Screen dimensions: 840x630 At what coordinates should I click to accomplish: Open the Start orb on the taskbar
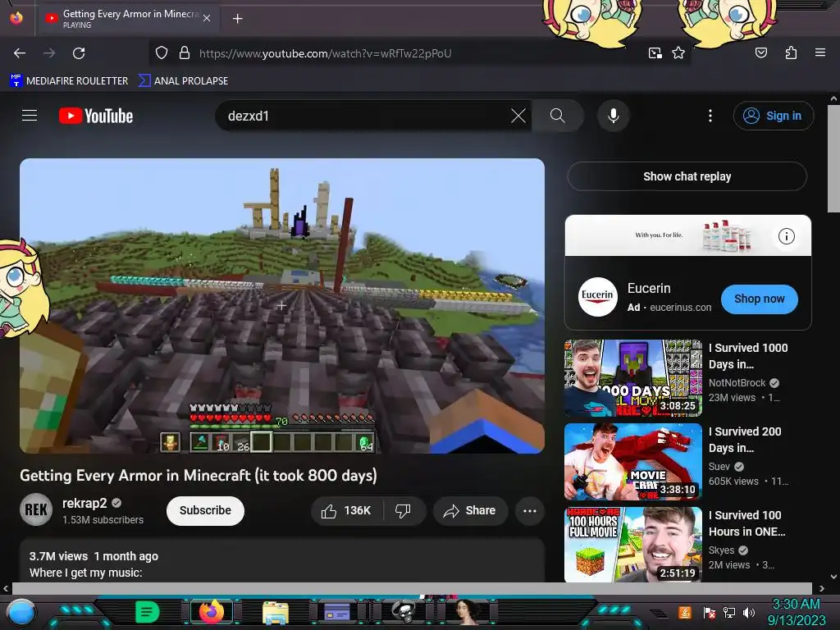pyautogui.click(x=21, y=613)
